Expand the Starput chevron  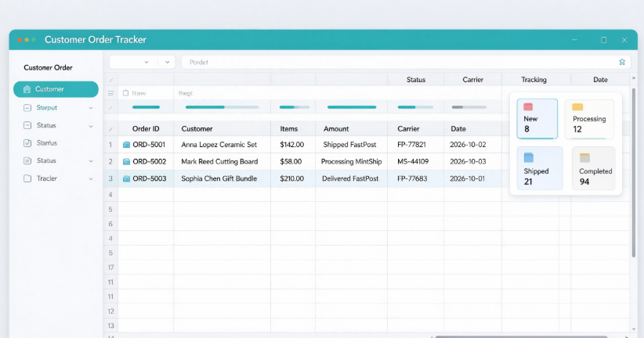[x=91, y=108]
